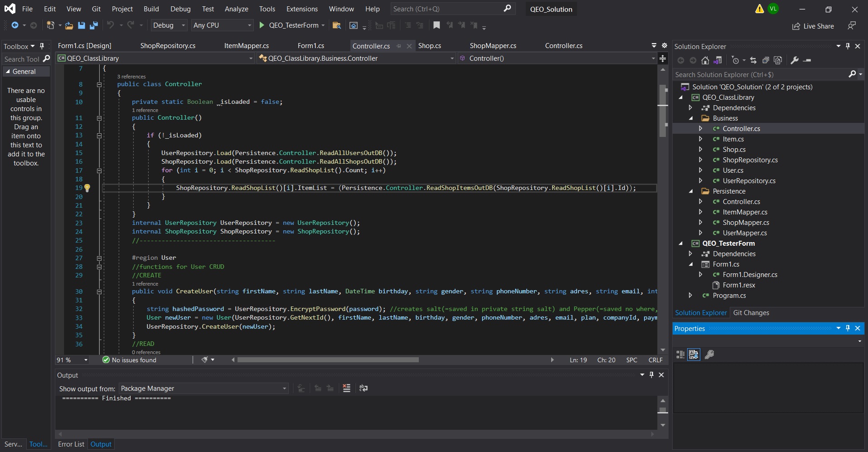
Task: Toggle Word Wrap in Output panel
Action: [x=364, y=388]
